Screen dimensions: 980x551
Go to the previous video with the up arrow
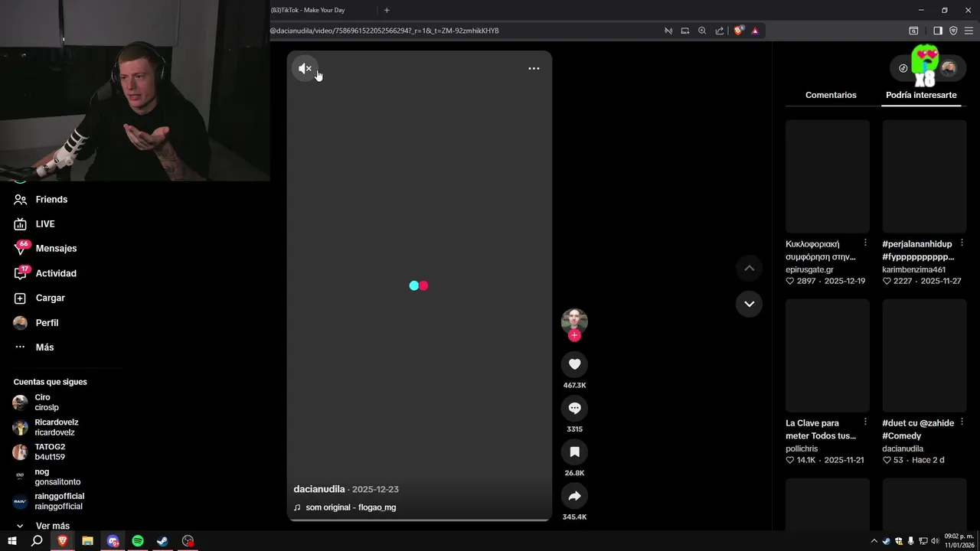pyautogui.click(x=749, y=268)
